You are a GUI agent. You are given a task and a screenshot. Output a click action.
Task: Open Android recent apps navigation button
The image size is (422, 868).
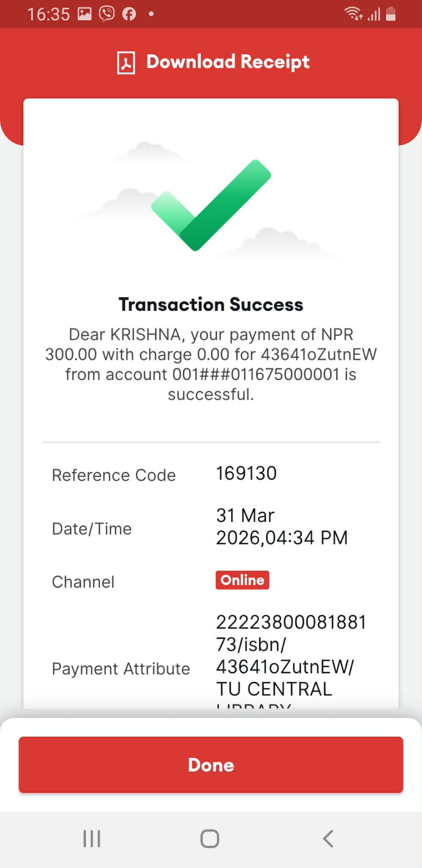[x=92, y=838]
